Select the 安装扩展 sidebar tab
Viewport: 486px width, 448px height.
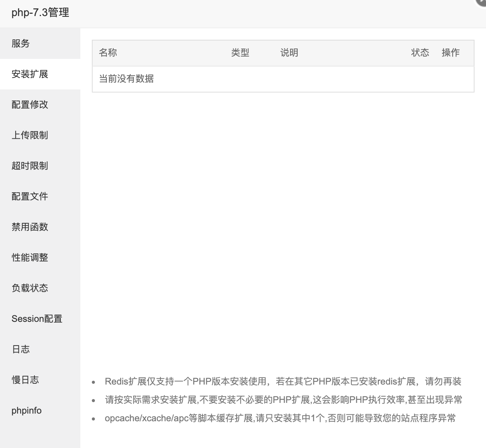[x=40, y=74]
